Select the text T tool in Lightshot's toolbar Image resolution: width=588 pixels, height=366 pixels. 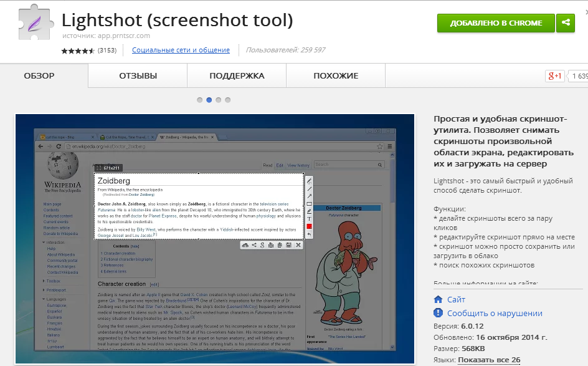point(309,219)
